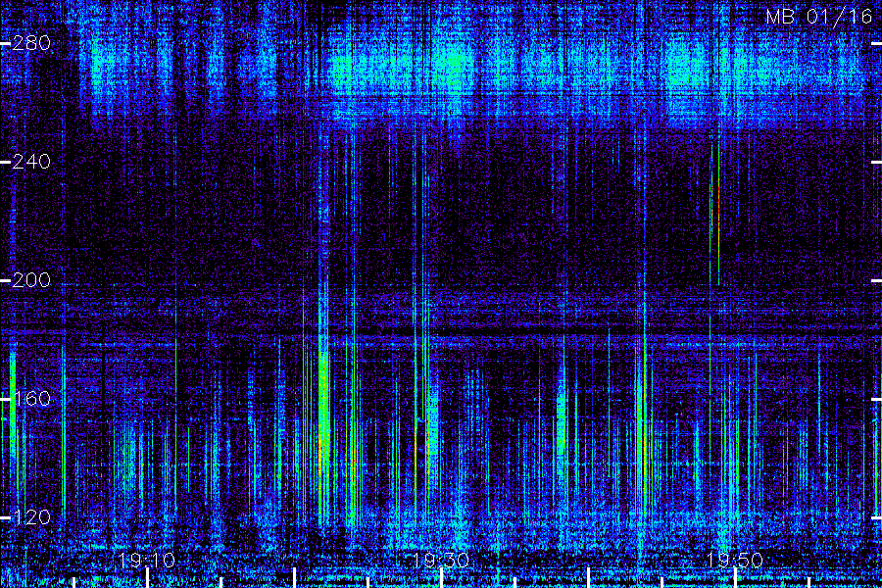Click the 19:50 time axis label
The width and height of the screenshot is (882, 588).
coord(735,561)
